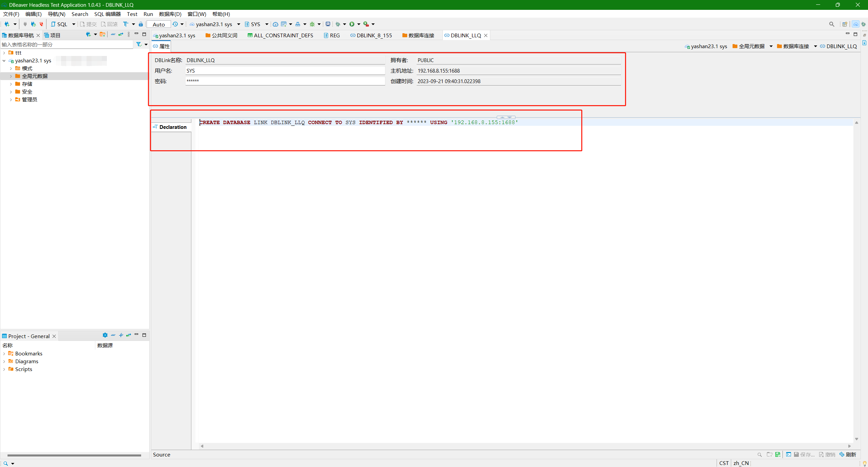This screenshot has width=868, height=467.
Task: Open the SQL button dropdown arrow
Action: click(74, 24)
